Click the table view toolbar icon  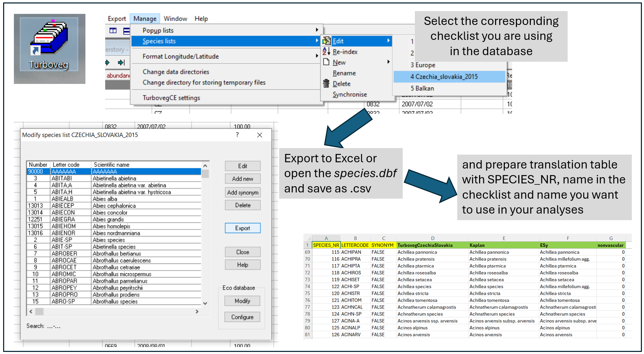[x=113, y=31]
